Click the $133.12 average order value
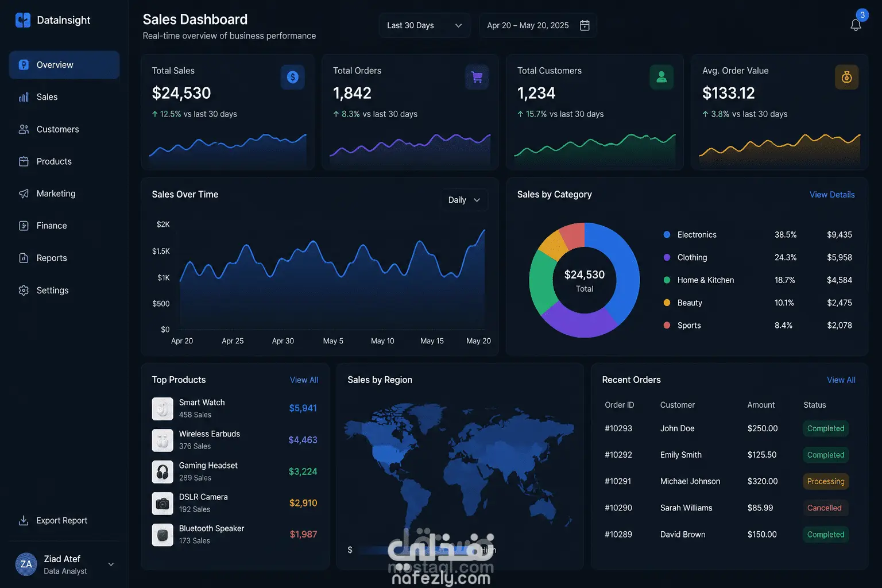 pyautogui.click(x=729, y=93)
